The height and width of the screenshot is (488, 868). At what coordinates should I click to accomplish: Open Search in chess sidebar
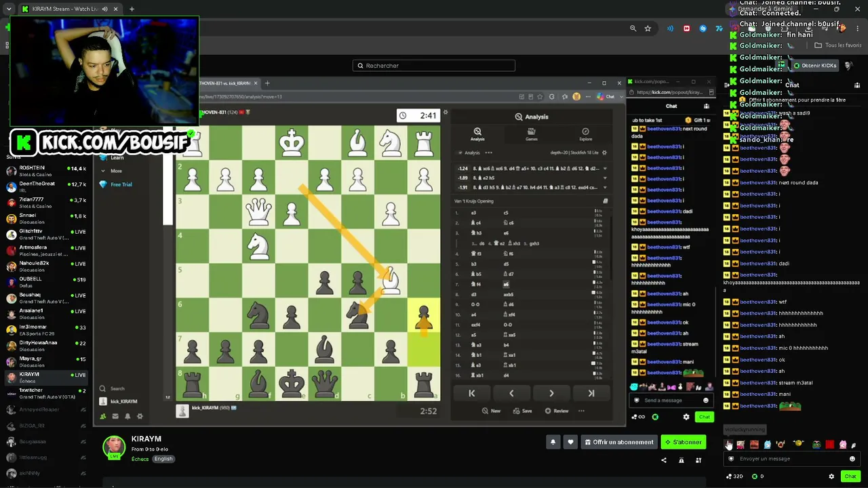[x=113, y=388]
